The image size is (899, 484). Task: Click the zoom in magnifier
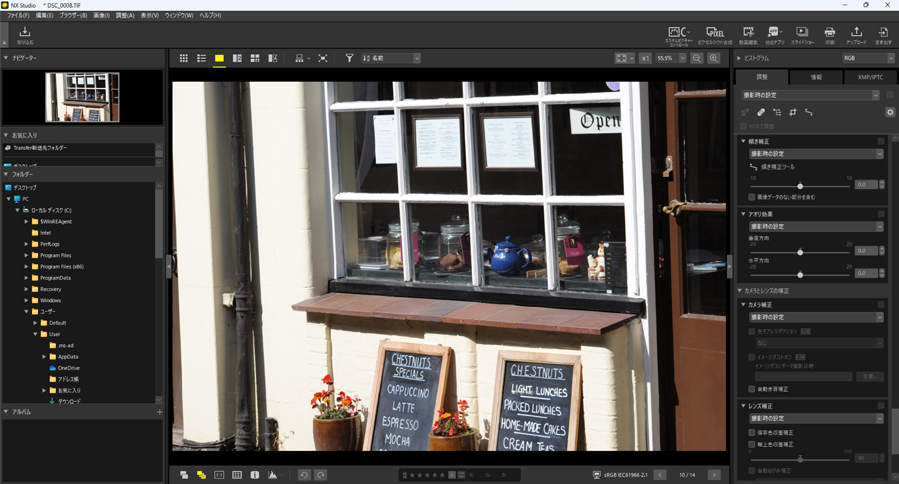click(713, 59)
